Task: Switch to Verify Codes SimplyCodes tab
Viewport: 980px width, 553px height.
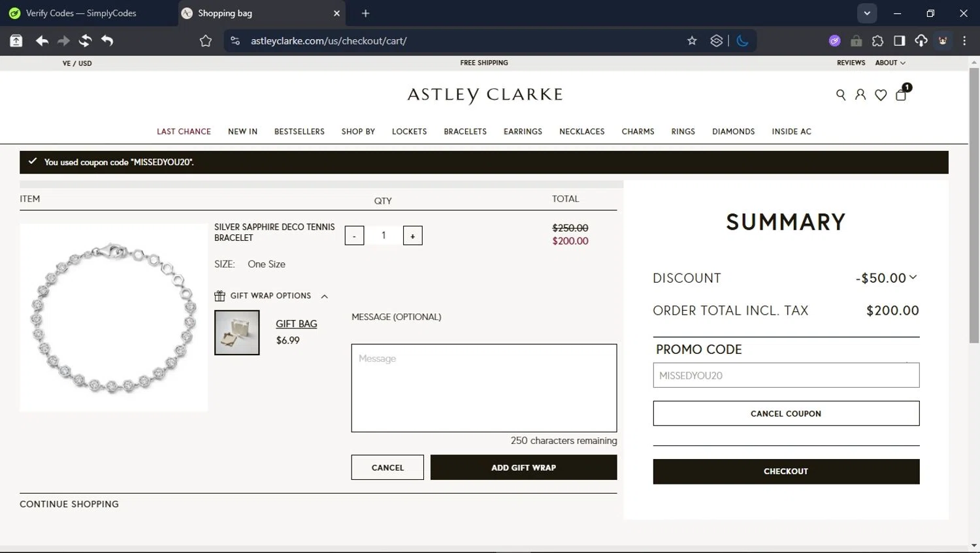Action: tap(81, 13)
